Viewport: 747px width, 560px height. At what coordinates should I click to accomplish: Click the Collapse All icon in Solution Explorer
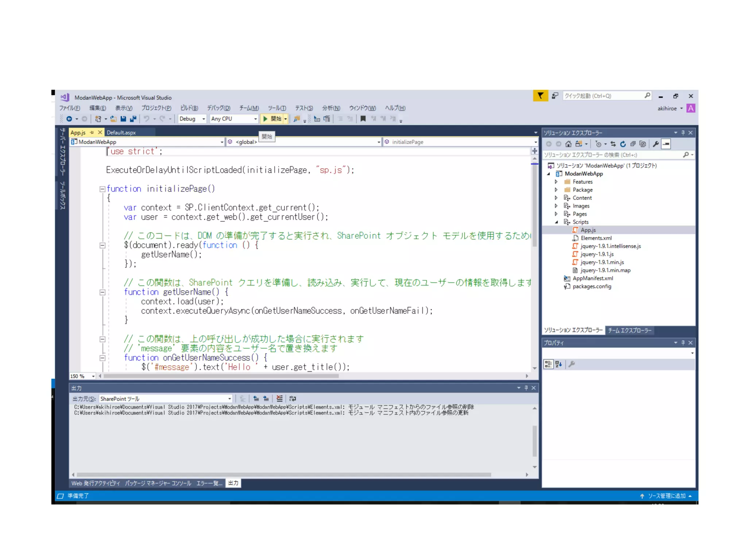point(633,144)
